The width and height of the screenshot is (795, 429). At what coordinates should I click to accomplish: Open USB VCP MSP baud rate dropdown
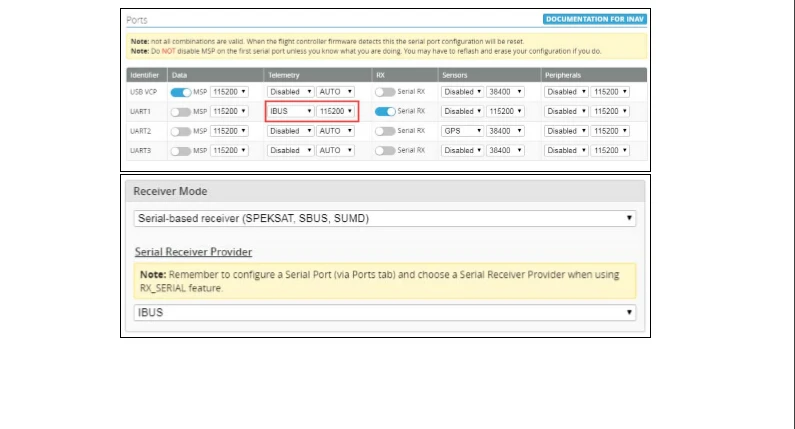229,92
